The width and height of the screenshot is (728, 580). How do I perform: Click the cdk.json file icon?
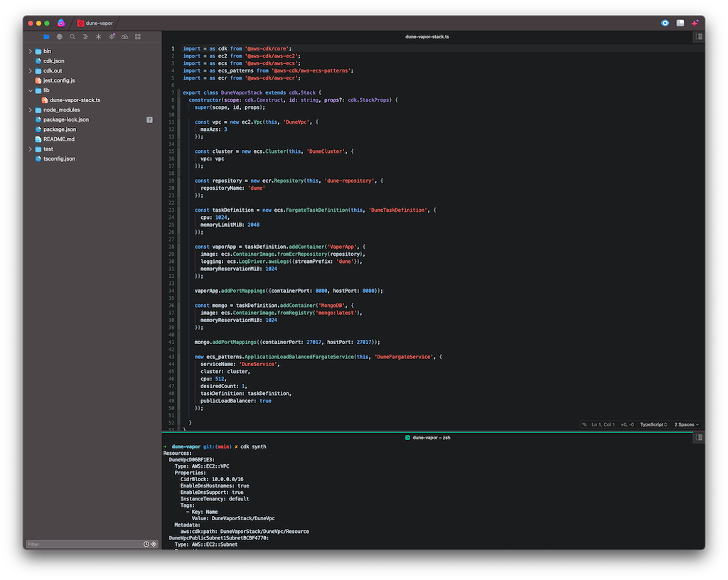click(x=38, y=61)
